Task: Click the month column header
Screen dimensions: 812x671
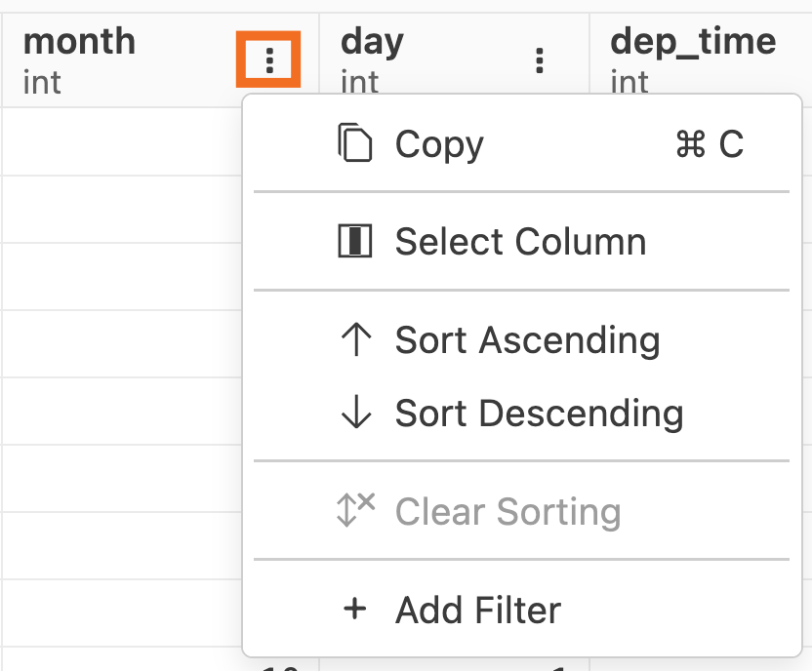Action: pyautogui.click(x=81, y=41)
